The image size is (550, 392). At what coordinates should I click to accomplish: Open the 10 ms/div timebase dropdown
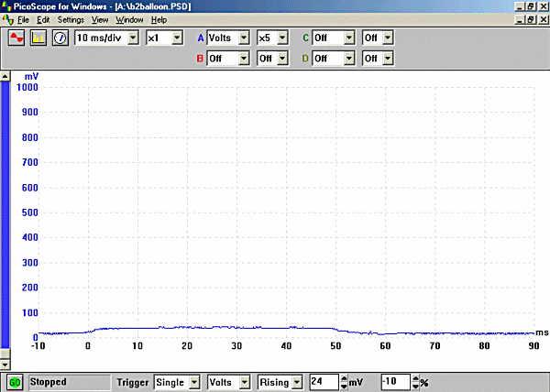134,38
